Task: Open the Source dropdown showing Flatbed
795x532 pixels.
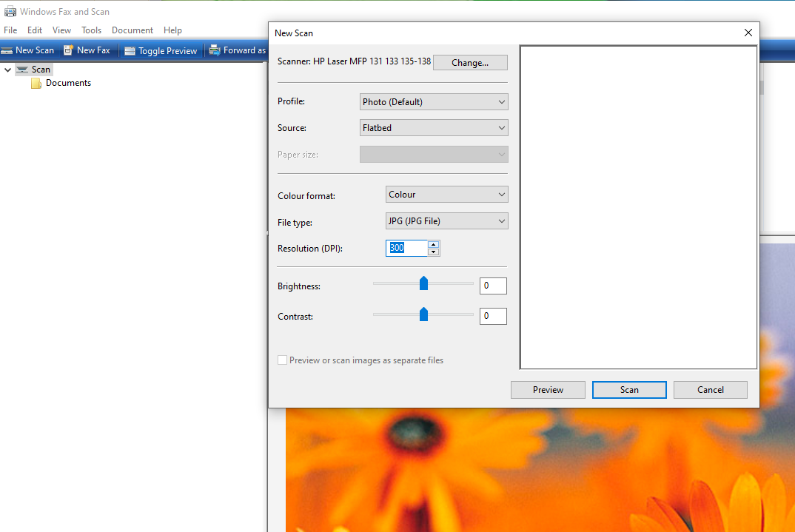Action: coord(434,128)
